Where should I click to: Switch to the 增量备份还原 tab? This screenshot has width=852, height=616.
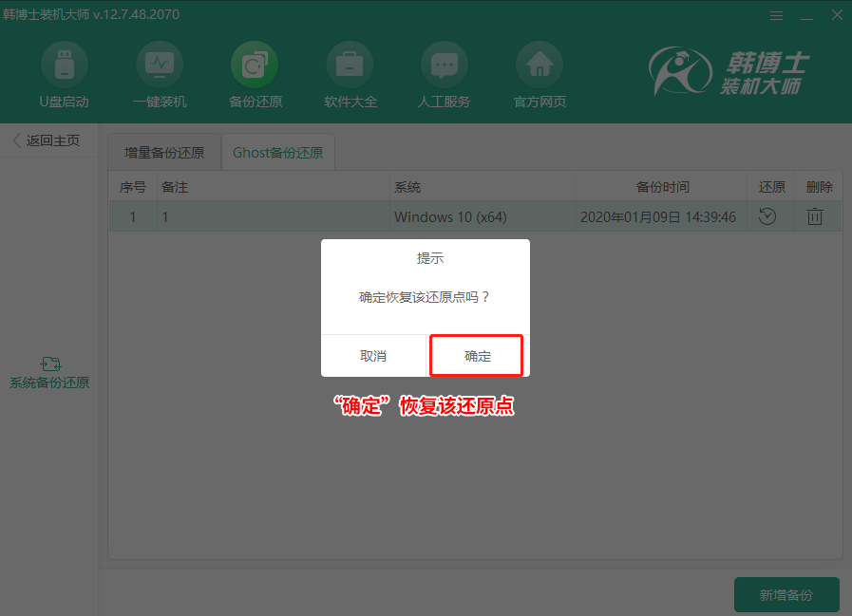(x=165, y=151)
